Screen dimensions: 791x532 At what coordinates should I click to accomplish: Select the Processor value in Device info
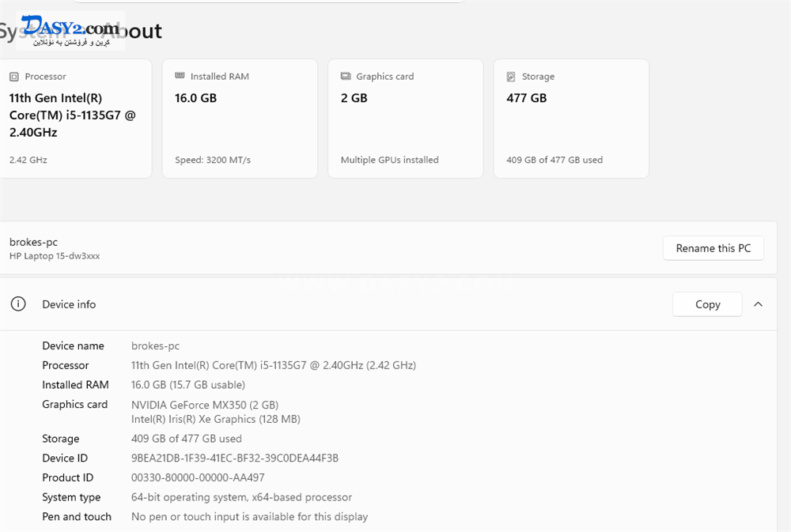click(x=274, y=365)
